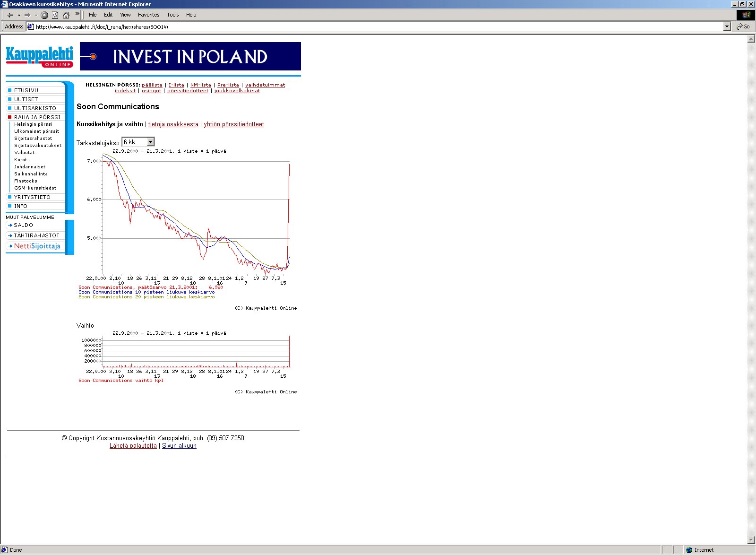The height and width of the screenshot is (556, 756).
Task: Click the address URL field
Action: click(x=378, y=27)
